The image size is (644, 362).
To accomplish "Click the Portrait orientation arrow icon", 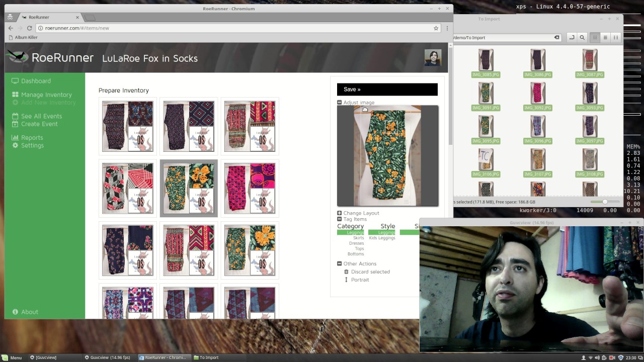I will pyautogui.click(x=346, y=280).
